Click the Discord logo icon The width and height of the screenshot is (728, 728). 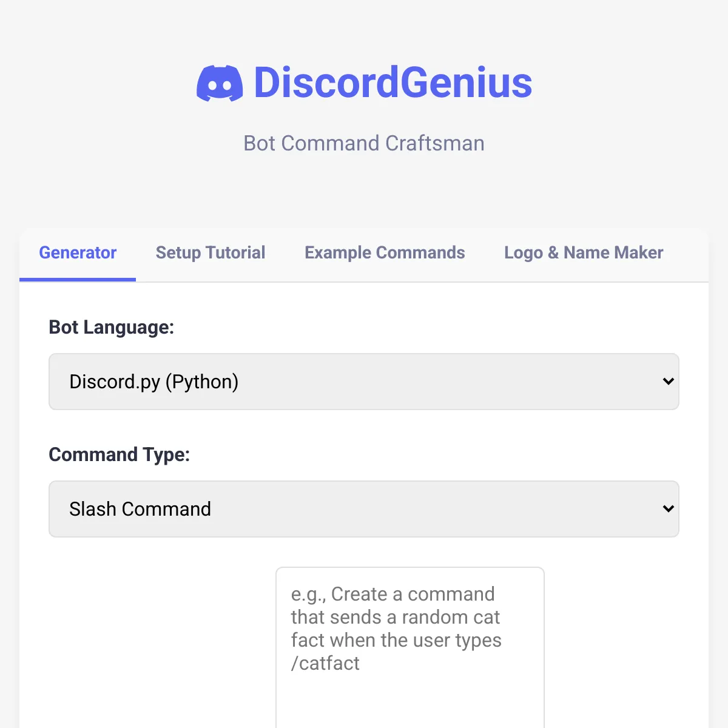(220, 83)
